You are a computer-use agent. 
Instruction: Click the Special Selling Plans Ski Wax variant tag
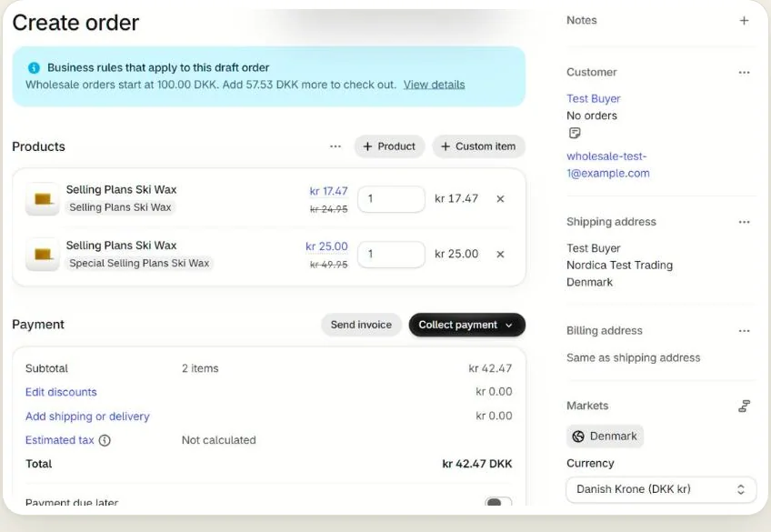(139, 264)
